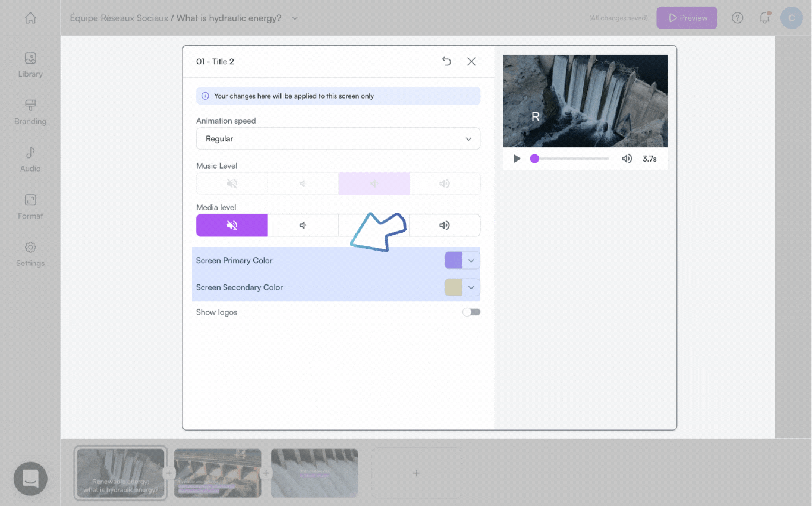Open the notifications bell

point(764,18)
